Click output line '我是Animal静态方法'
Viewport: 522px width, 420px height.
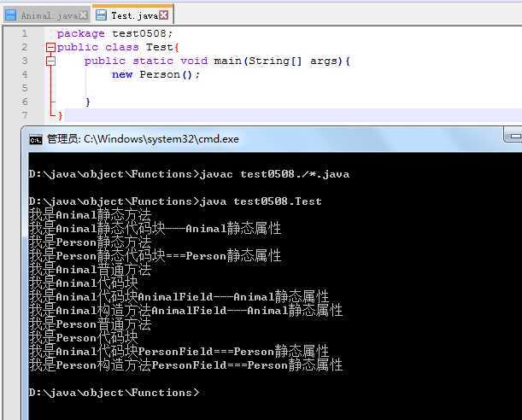click(x=91, y=215)
